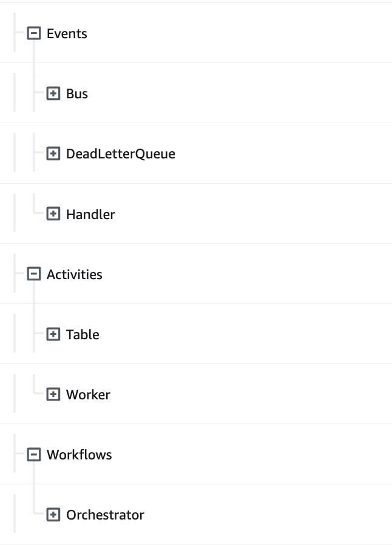Expand the Worker node
This screenshot has width=392, height=545.
coord(53,394)
